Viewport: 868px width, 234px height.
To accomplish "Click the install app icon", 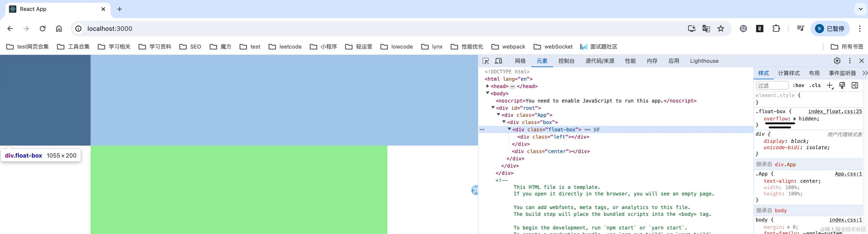I will coord(691,29).
